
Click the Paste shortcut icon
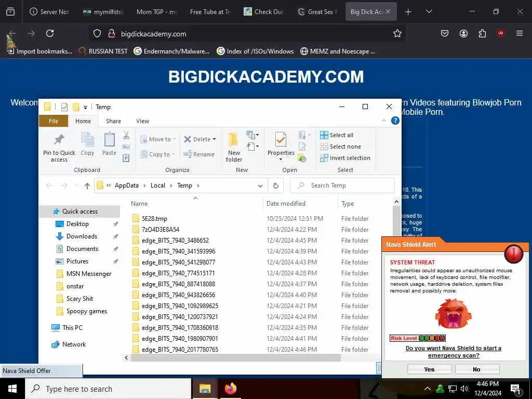click(126, 158)
